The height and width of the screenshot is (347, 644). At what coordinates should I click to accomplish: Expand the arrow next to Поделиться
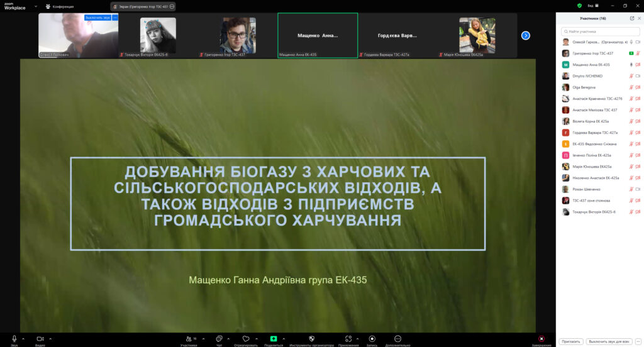(x=284, y=339)
